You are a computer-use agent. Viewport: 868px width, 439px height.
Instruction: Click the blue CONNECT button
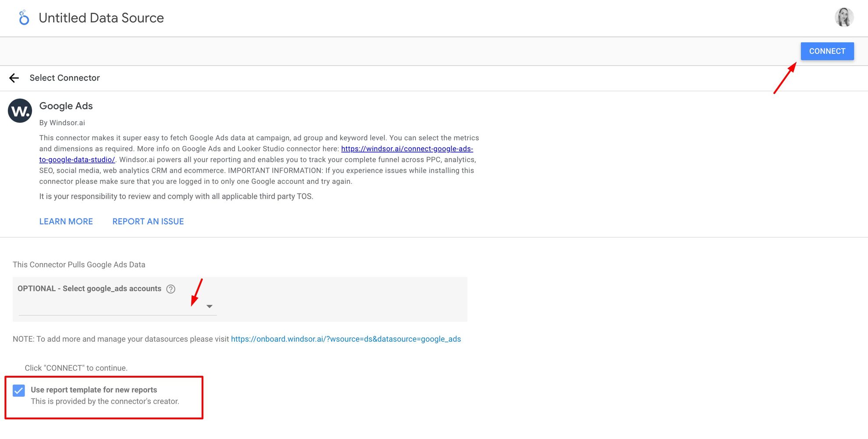[827, 51]
